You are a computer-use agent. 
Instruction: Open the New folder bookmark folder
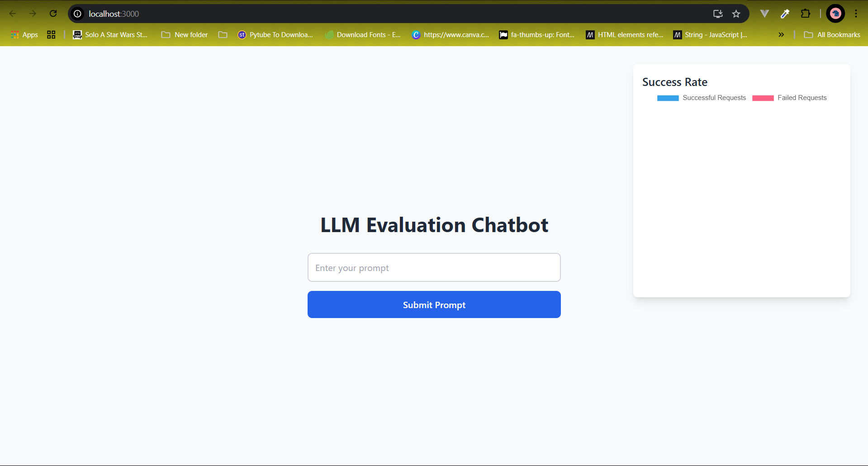(x=185, y=35)
